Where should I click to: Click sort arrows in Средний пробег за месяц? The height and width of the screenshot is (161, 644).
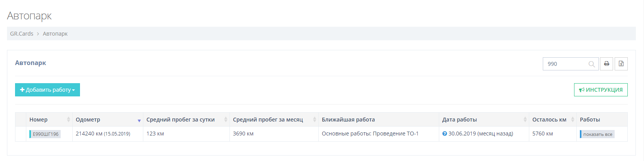click(314, 120)
